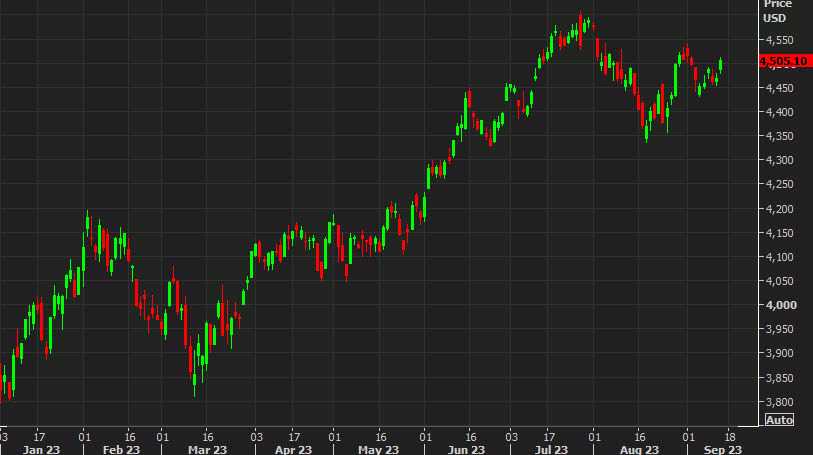Click the 4,450 price axis label
Viewport: 813px width, 455px height.
point(779,88)
